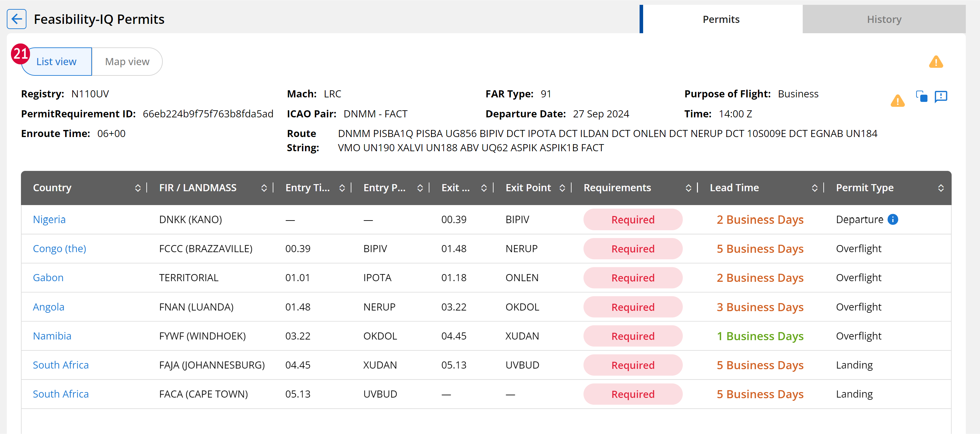Viewport: 980px width, 434px height.
Task: Click the Country column header
Action: [52, 188]
